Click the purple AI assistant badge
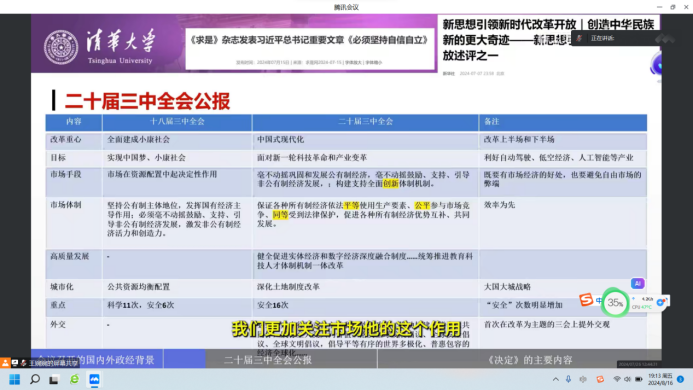This screenshot has width=693, height=390. coord(637,283)
